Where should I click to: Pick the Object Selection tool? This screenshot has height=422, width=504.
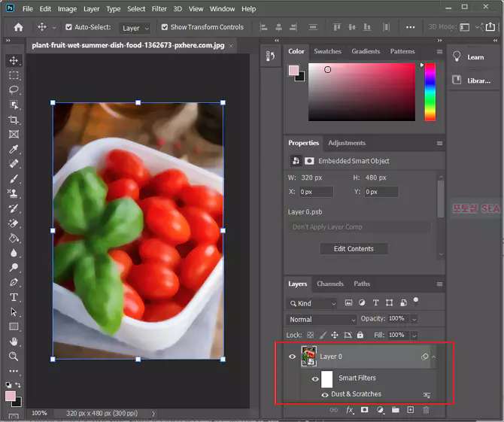click(14, 105)
